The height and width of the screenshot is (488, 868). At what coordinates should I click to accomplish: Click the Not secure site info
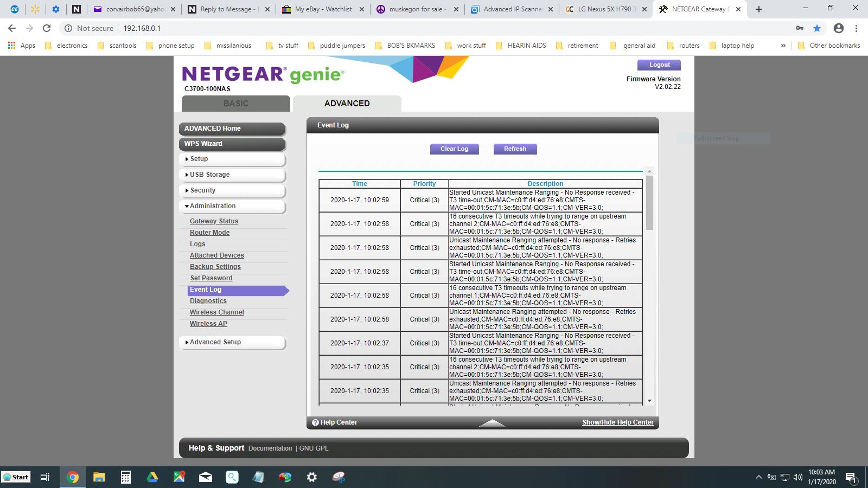pyautogui.click(x=88, y=28)
